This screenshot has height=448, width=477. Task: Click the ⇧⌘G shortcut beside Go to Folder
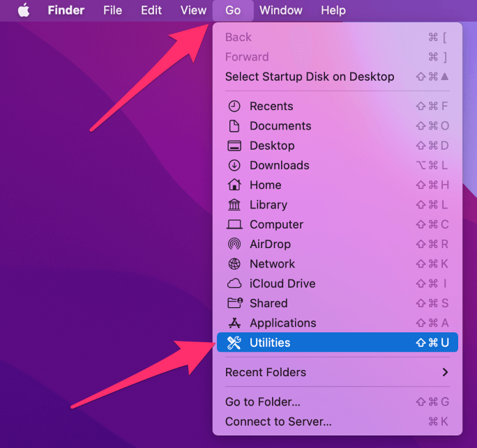432,402
